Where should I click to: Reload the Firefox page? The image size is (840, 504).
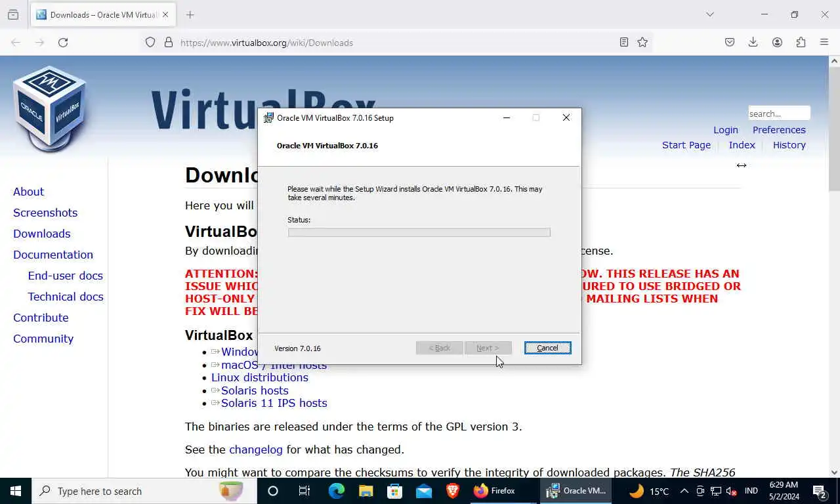tap(63, 43)
